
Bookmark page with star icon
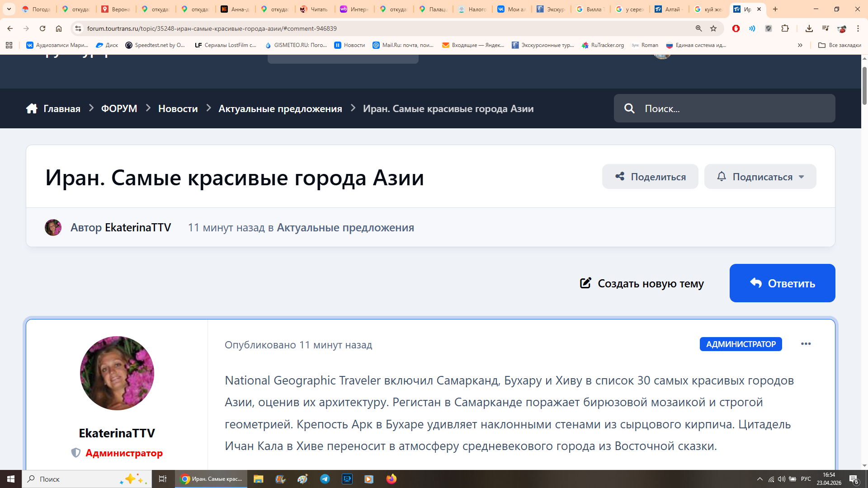[713, 28]
